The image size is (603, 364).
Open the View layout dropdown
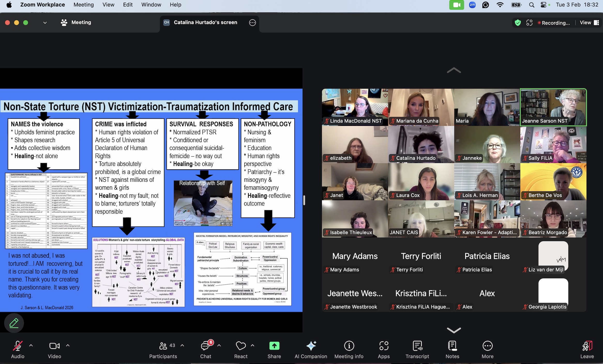(589, 23)
